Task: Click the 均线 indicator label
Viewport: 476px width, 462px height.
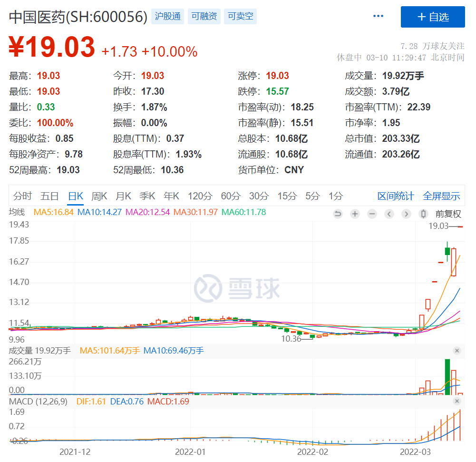Action: [17, 212]
